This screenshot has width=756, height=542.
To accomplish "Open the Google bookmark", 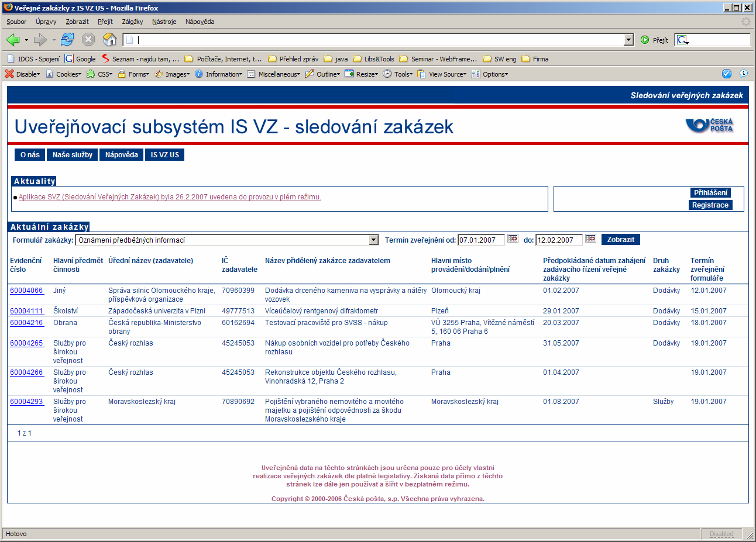I will point(80,59).
